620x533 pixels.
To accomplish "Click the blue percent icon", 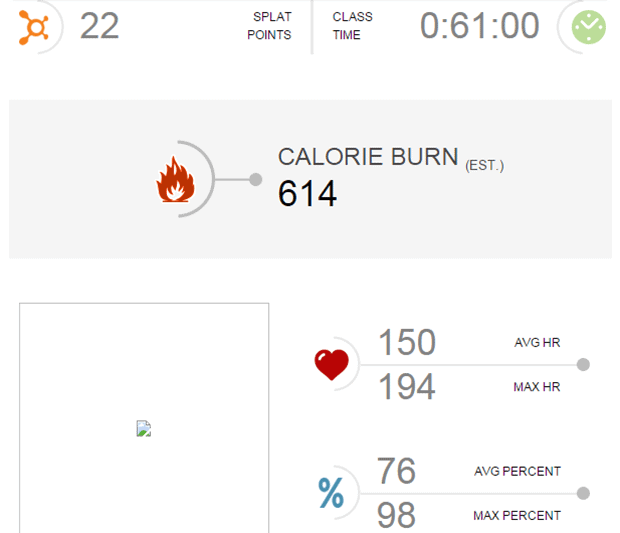I will pyautogui.click(x=331, y=493).
